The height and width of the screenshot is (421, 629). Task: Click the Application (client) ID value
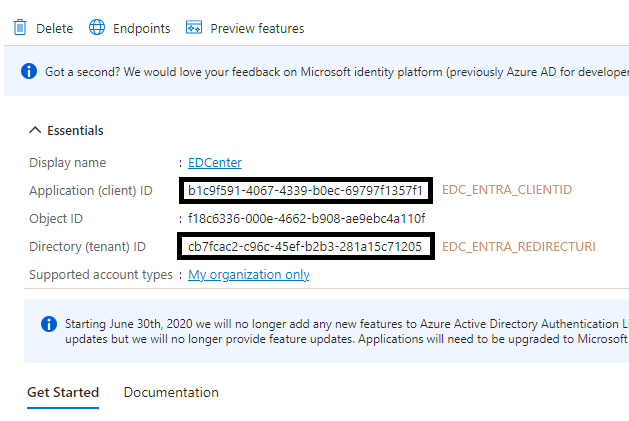pyautogui.click(x=306, y=190)
